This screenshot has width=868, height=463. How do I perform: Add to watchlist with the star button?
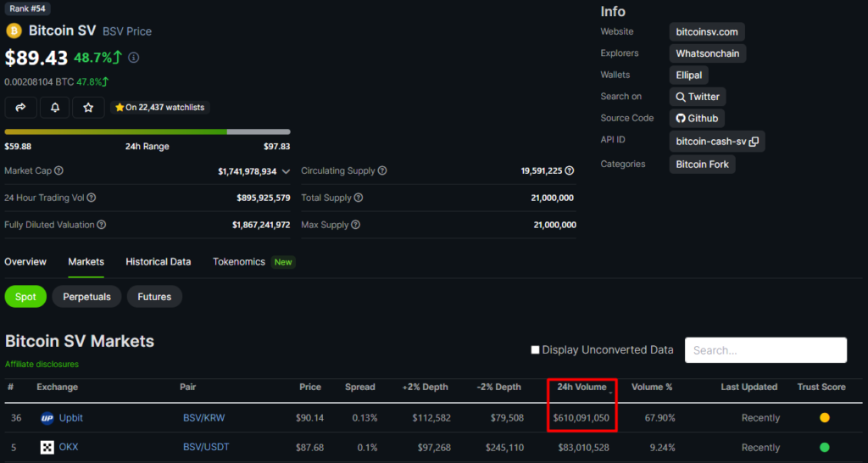pyautogui.click(x=88, y=108)
